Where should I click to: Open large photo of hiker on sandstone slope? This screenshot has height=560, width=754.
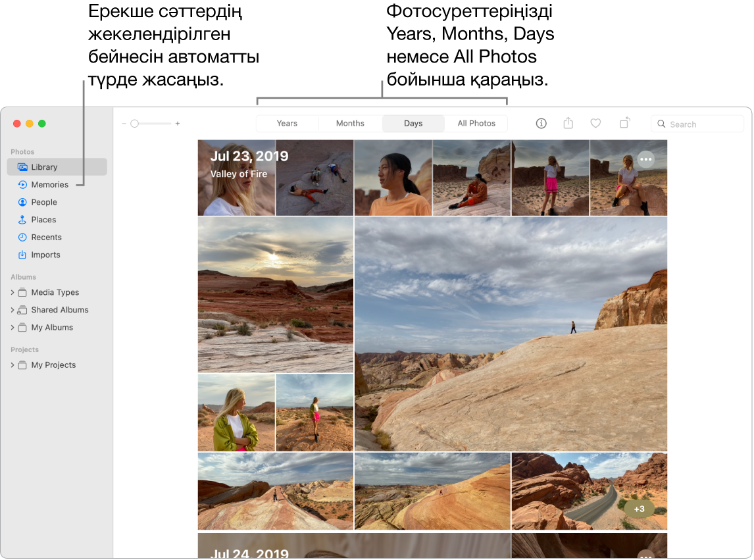[x=511, y=334]
